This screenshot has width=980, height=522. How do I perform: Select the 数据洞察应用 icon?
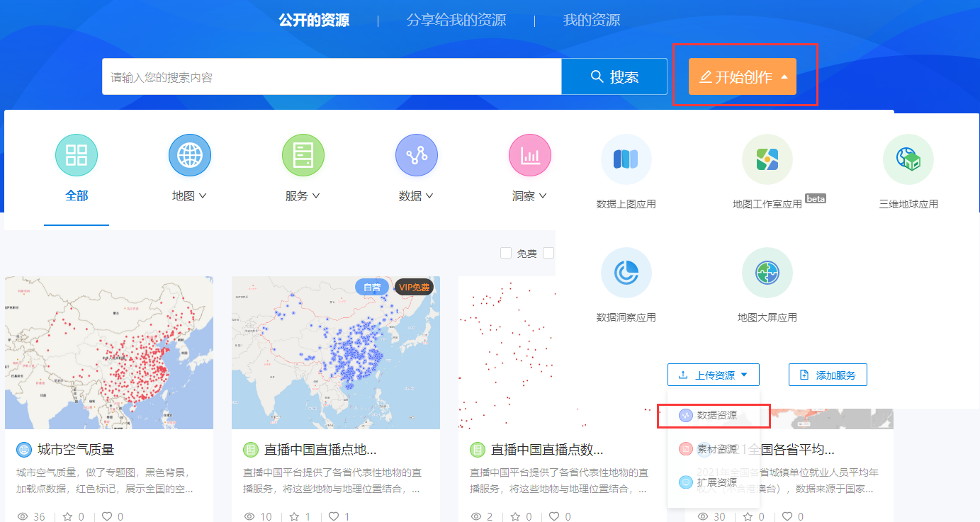pyautogui.click(x=626, y=273)
